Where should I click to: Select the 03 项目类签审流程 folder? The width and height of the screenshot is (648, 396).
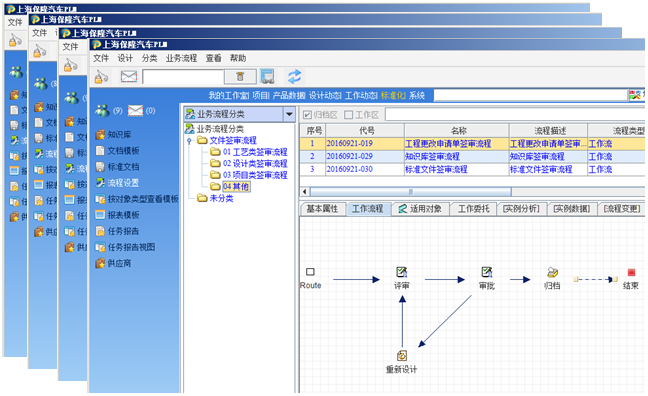click(x=249, y=175)
